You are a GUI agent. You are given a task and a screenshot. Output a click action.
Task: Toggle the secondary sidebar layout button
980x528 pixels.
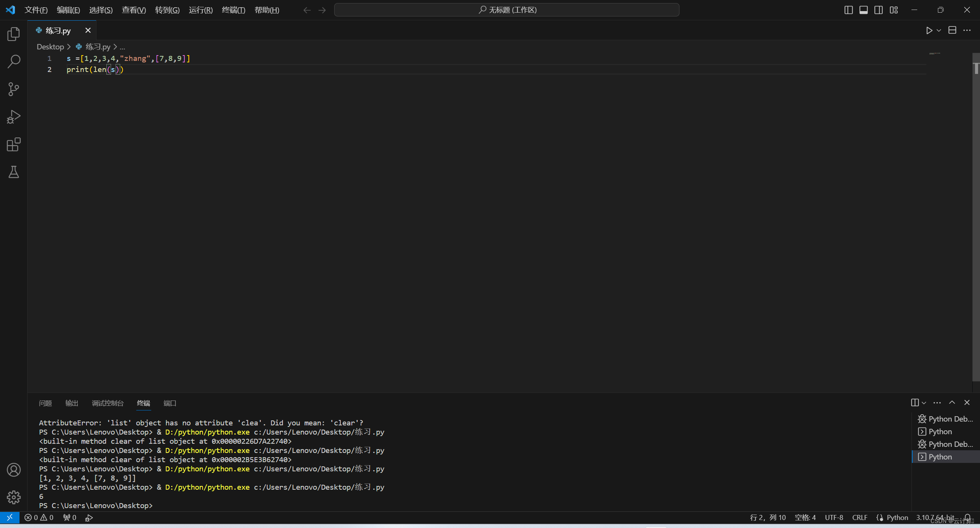click(x=879, y=10)
